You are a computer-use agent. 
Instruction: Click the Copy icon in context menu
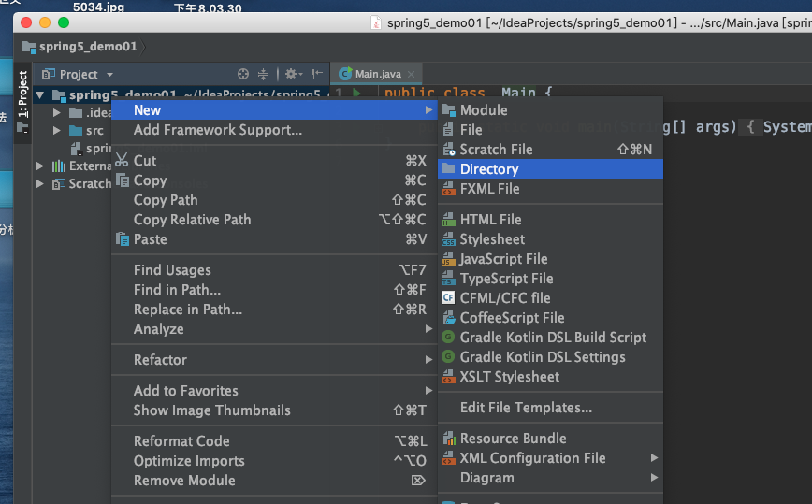point(123,180)
